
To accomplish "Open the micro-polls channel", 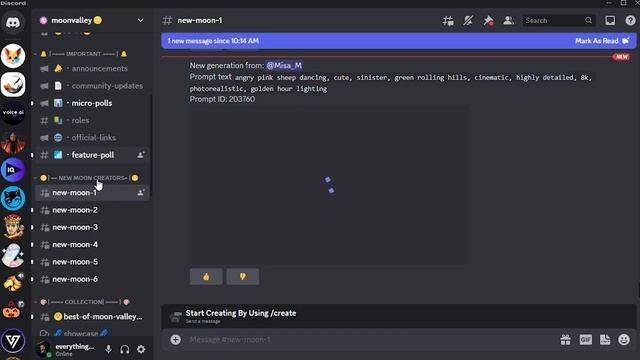I will pyautogui.click(x=92, y=103).
